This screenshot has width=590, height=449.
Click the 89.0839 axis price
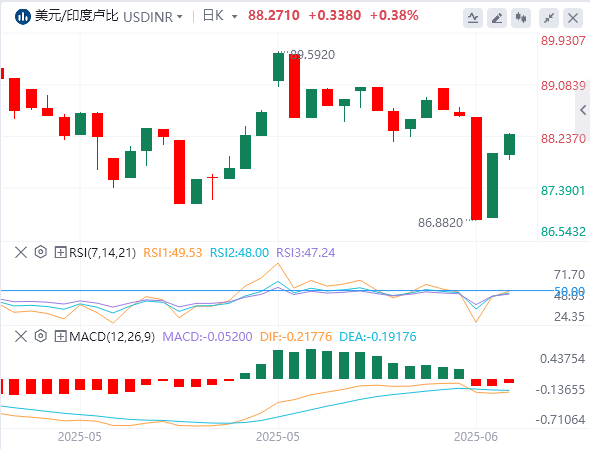[563, 86]
